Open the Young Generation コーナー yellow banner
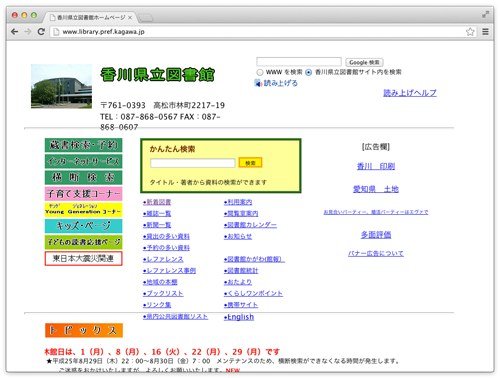500x378 pixels. [x=83, y=210]
